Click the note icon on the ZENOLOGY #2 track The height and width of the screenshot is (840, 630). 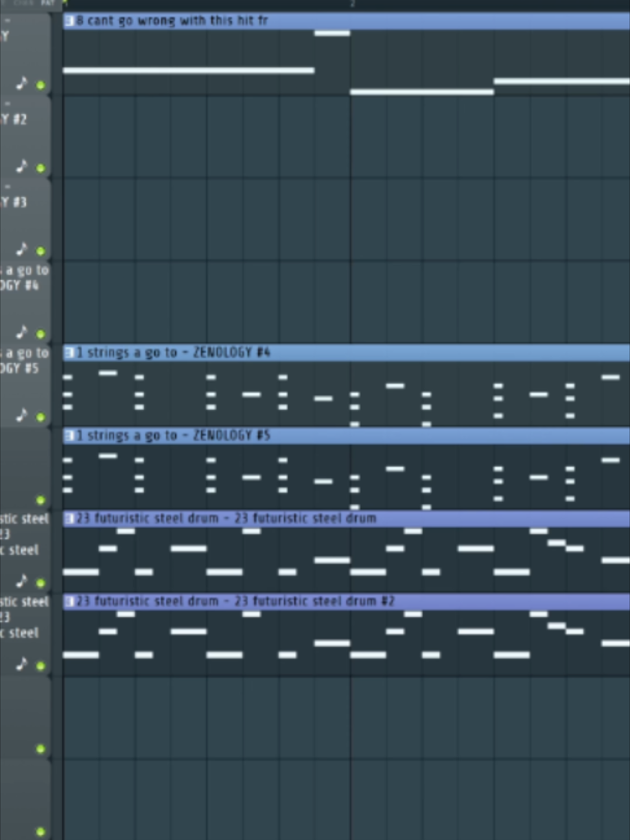coord(22,166)
